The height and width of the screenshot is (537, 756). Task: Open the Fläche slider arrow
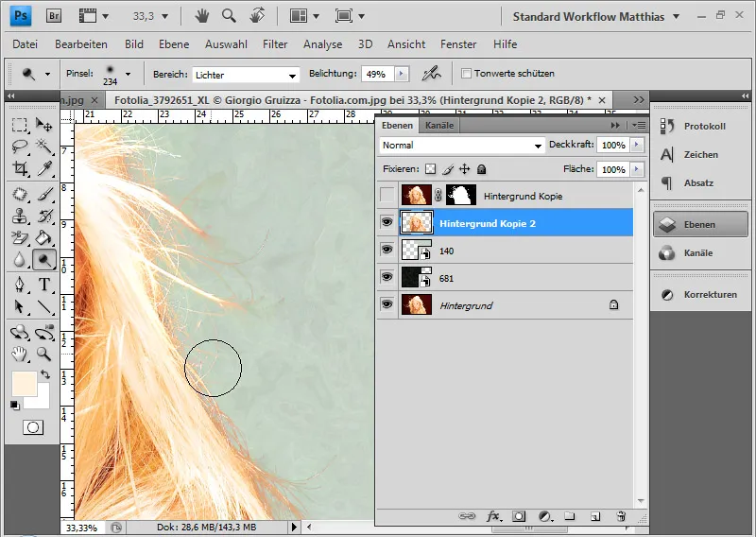[637, 169]
